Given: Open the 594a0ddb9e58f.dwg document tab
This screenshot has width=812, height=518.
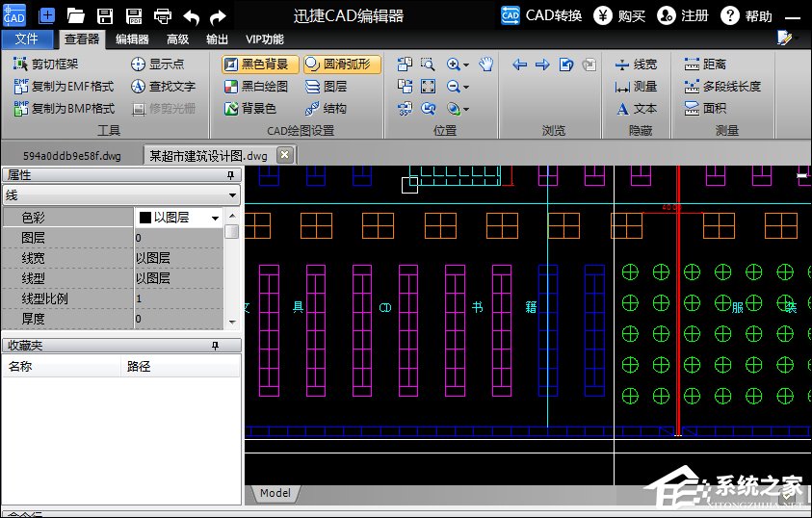Looking at the screenshot, I should point(72,155).
